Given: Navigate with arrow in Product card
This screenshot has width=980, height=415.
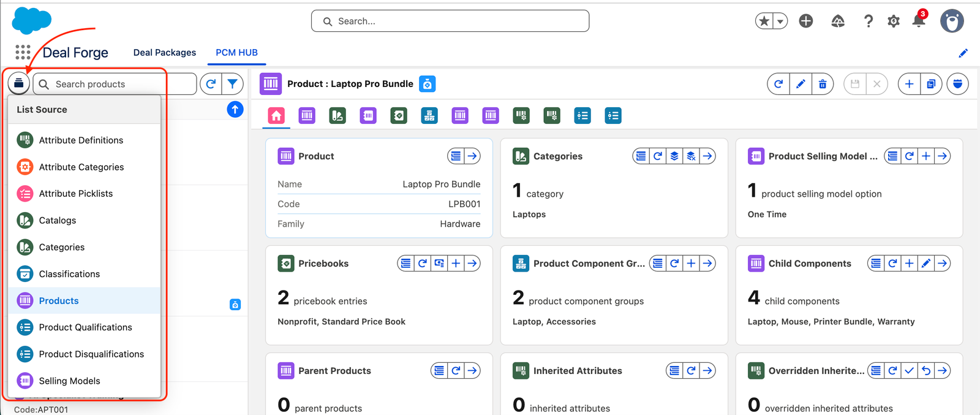Looking at the screenshot, I should [x=472, y=156].
